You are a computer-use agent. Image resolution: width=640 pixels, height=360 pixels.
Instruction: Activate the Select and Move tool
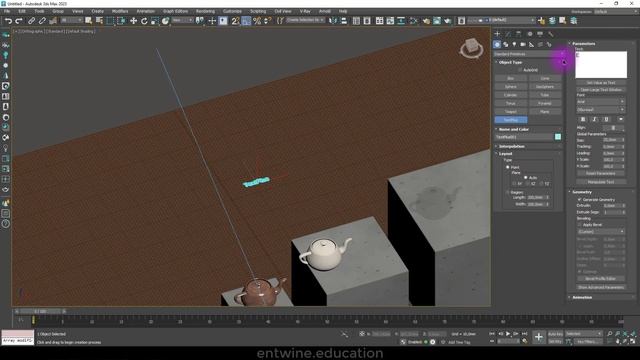point(133,21)
